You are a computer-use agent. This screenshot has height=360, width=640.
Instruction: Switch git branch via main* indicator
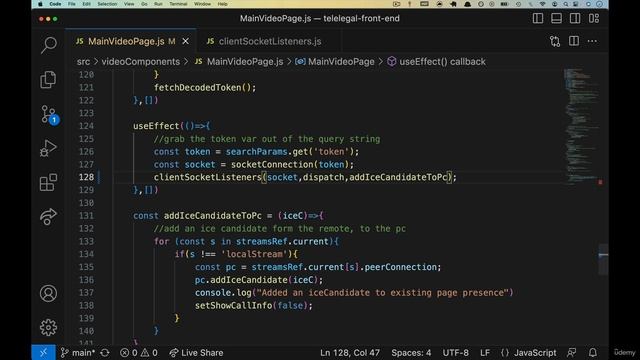[78, 353]
